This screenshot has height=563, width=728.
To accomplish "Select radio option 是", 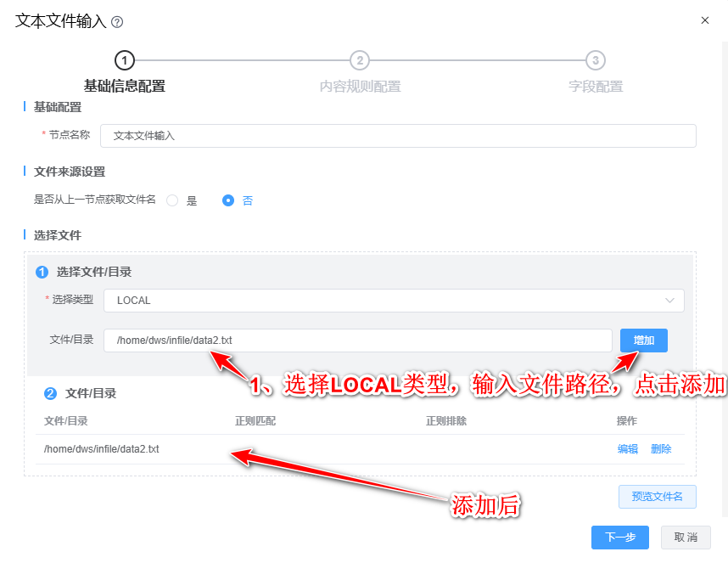I will pyautogui.click(x=172, y=200).
